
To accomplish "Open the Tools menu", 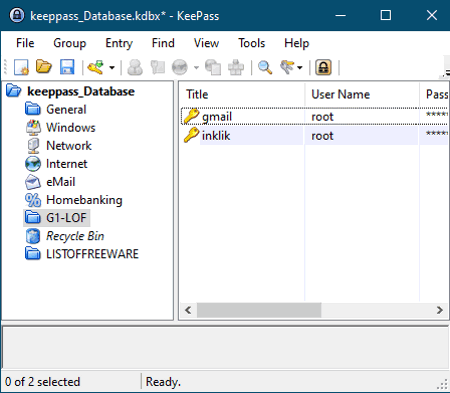I will coord(252,43).
